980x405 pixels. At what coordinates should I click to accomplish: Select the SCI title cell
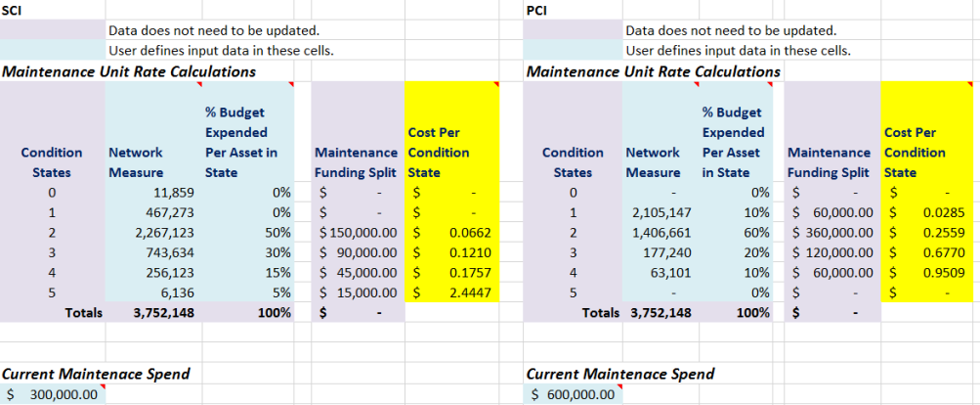click(x=53, y=10)
